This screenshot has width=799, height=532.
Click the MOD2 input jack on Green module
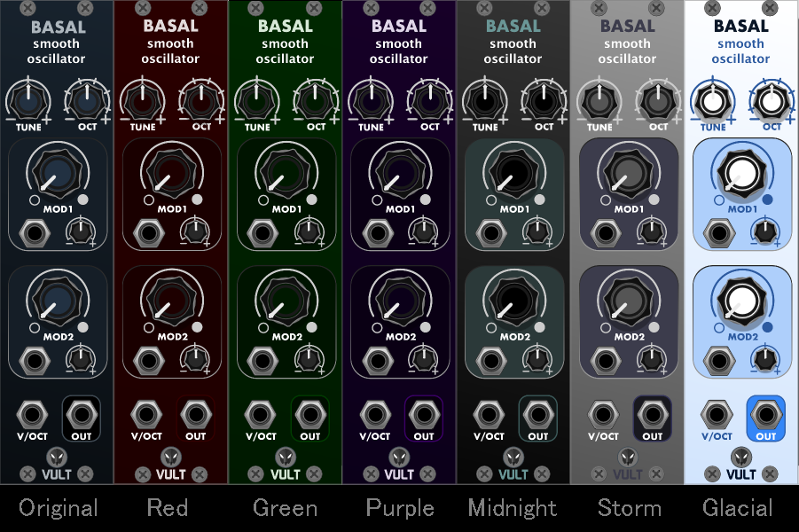(x=263, y=361)
